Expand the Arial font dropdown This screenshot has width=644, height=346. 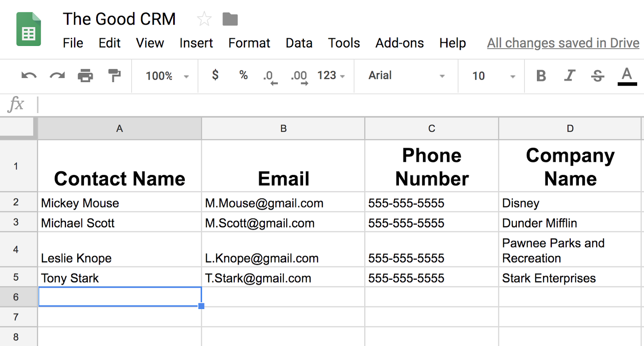(x=407, y=76)
